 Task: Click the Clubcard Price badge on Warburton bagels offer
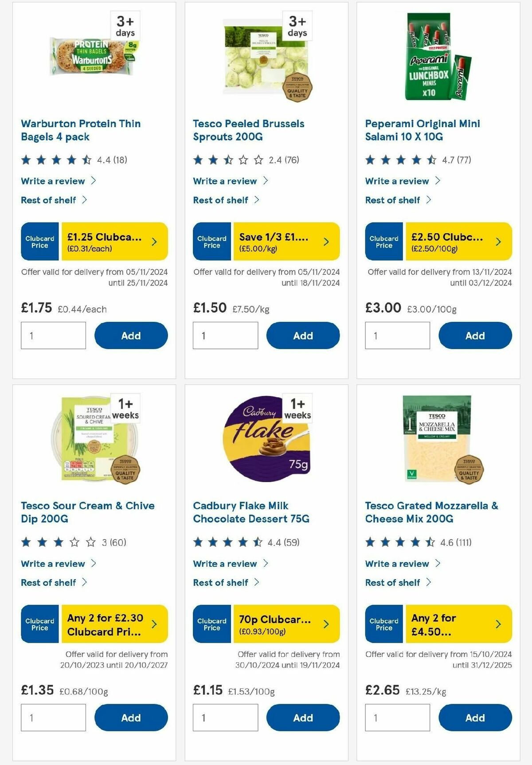click(x=39, y=241)
